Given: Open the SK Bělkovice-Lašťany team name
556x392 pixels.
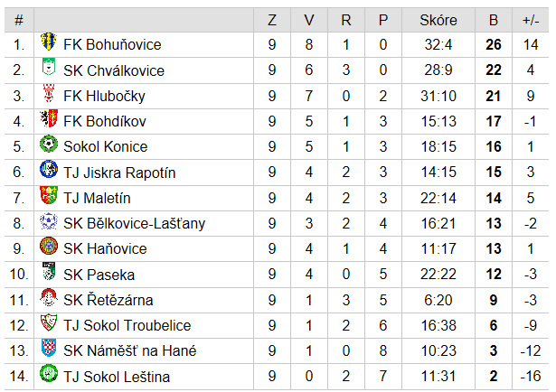Looking at the screenshot, I should pyautogui.click(x=135, y=223).
